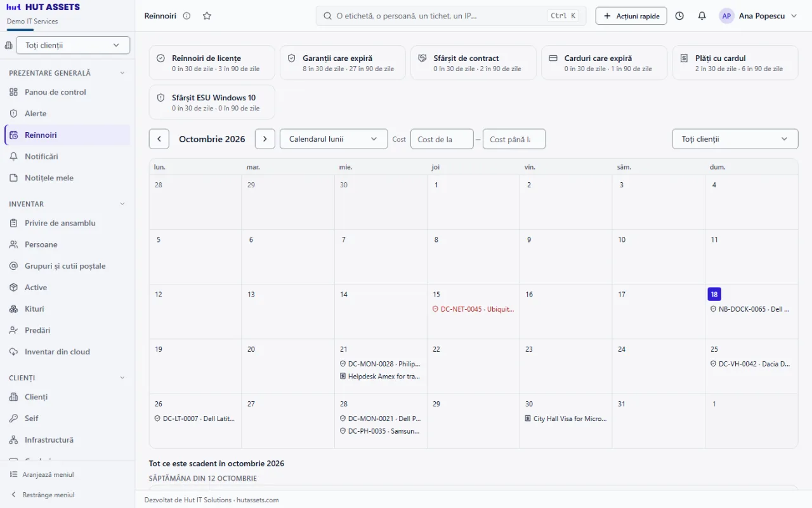Click the favorite star icon beside Reînnoiri
Image resolution: width=812 pixels, height=508 pixels.
(207, 16)
